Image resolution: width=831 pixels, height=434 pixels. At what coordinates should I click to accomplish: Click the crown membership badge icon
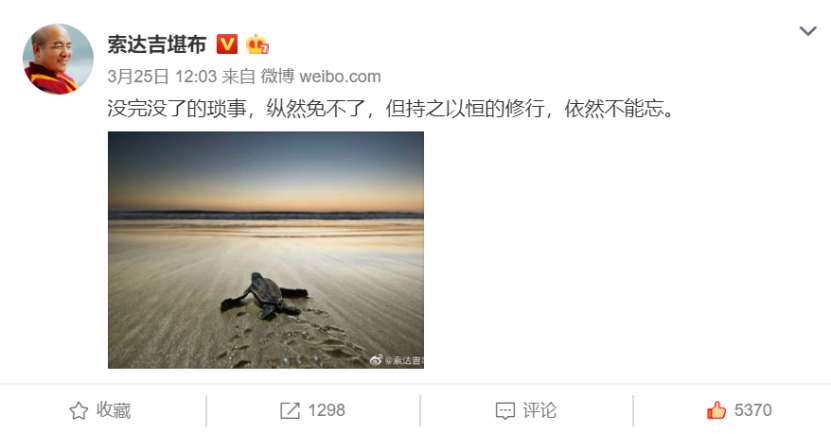pyautogui.click(x=257, y=44)
